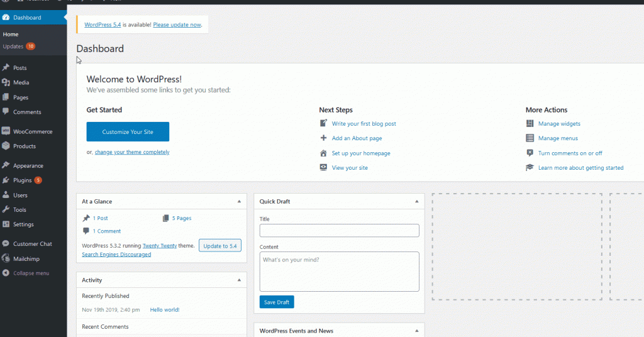Open Manage menus link
This screenshot has width=644, height=337.
(x=558, y=138)
